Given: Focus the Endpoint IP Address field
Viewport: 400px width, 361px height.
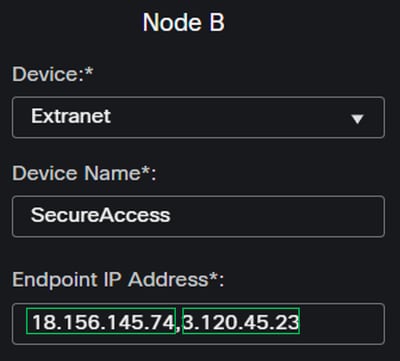Looking at the screenshot, I should click(x=198, y=324).
